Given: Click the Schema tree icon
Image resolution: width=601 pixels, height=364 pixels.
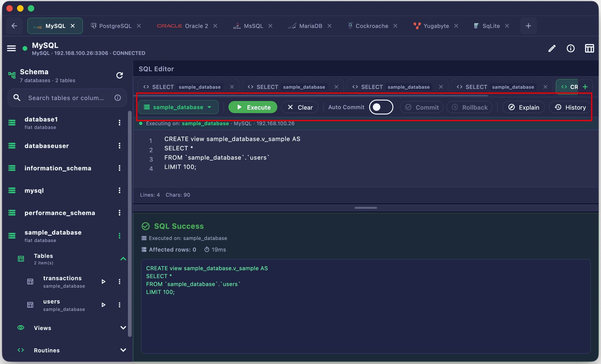Looking at the screenshot, I should pyautogui.click(x=12, y=75).
